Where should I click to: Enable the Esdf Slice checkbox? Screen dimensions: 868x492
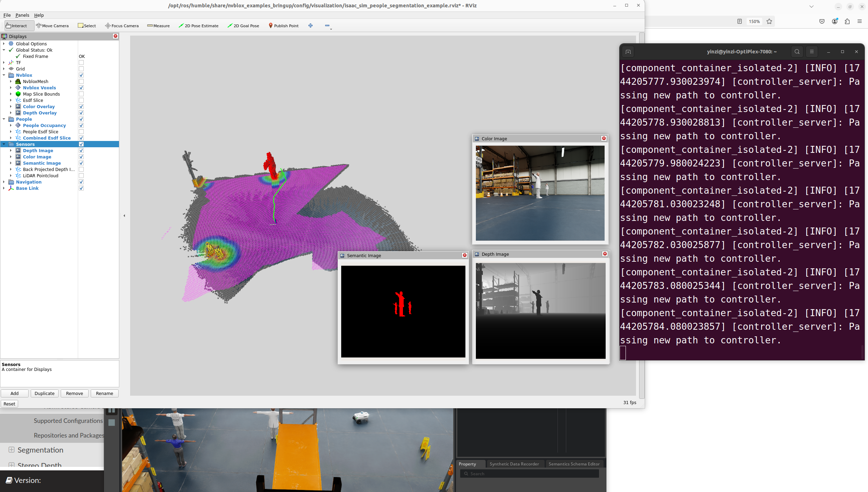[x=81, y=100]
